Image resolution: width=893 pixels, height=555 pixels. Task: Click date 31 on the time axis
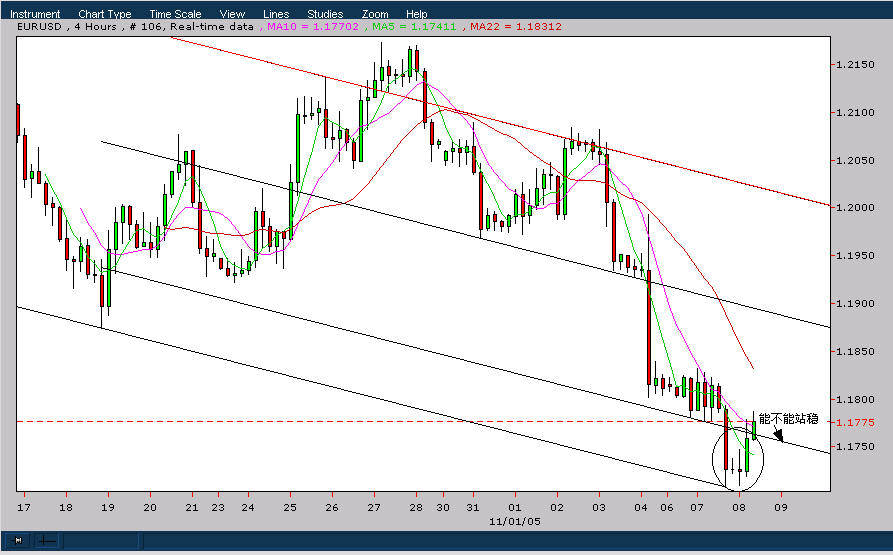click(x=472, y=507)
